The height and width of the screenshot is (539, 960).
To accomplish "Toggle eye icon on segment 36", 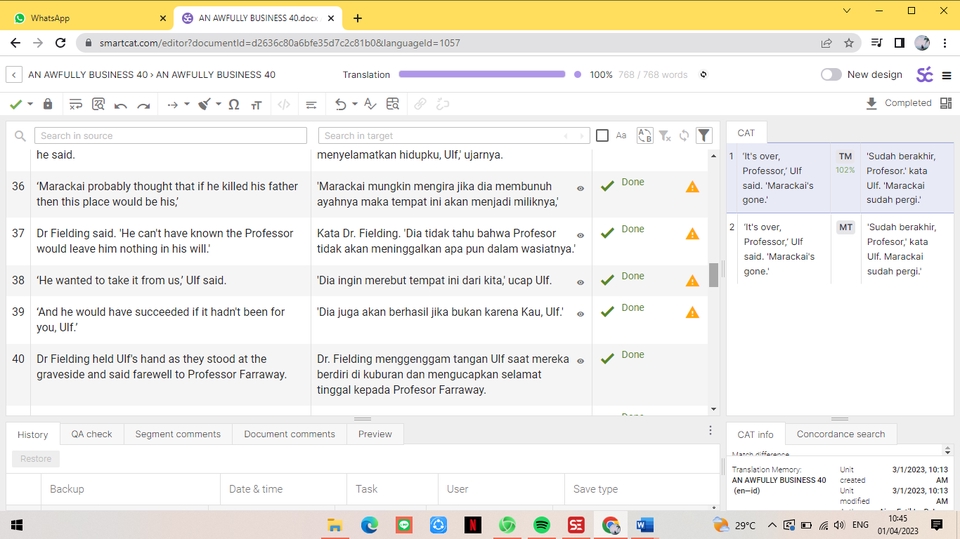I will (580, 189).
